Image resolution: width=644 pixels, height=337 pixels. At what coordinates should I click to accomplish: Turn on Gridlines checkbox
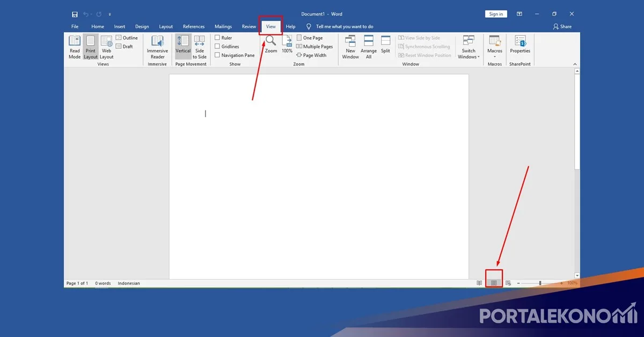pyautogui.click(x=217, y=47)
